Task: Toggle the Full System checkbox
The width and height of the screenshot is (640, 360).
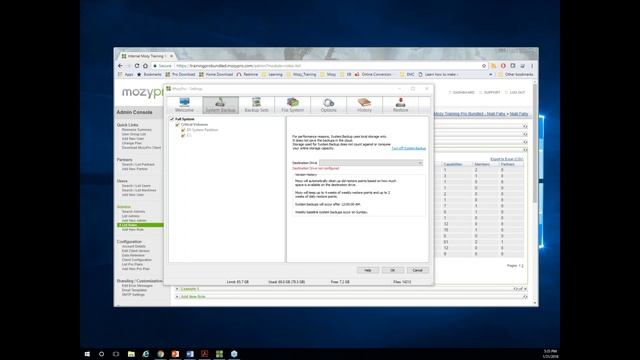Action: [x=172, y=119]
